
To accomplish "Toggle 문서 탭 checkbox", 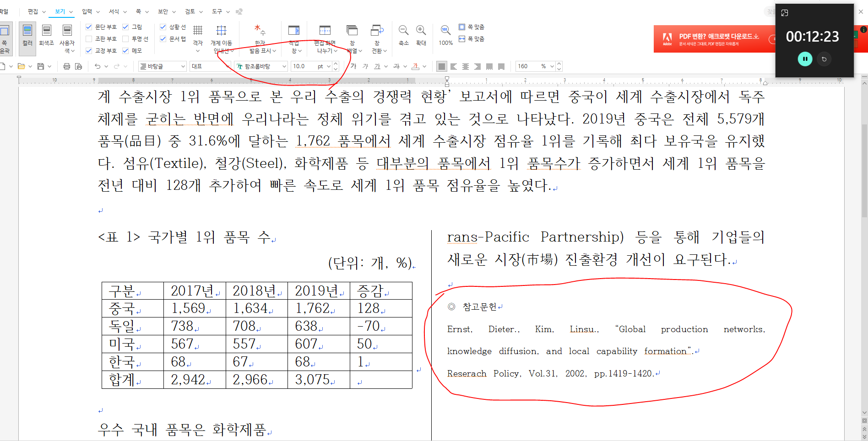I will pos(163,39).
